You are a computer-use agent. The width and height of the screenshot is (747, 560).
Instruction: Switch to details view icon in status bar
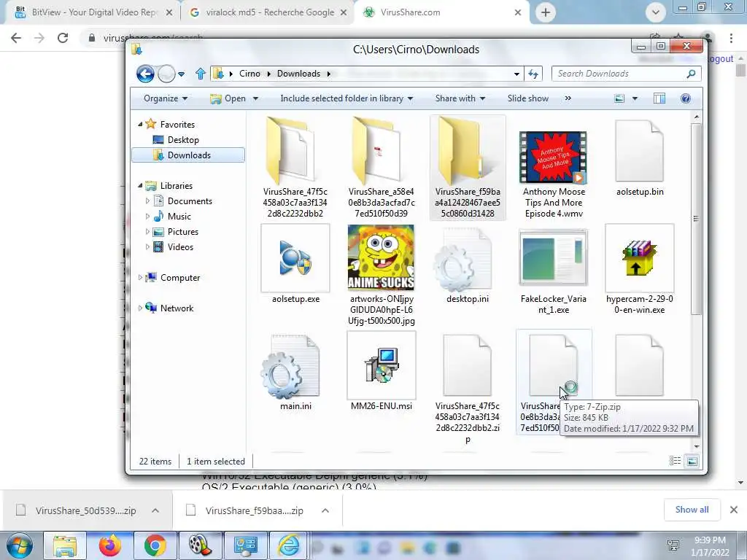[x=675, y=461]
